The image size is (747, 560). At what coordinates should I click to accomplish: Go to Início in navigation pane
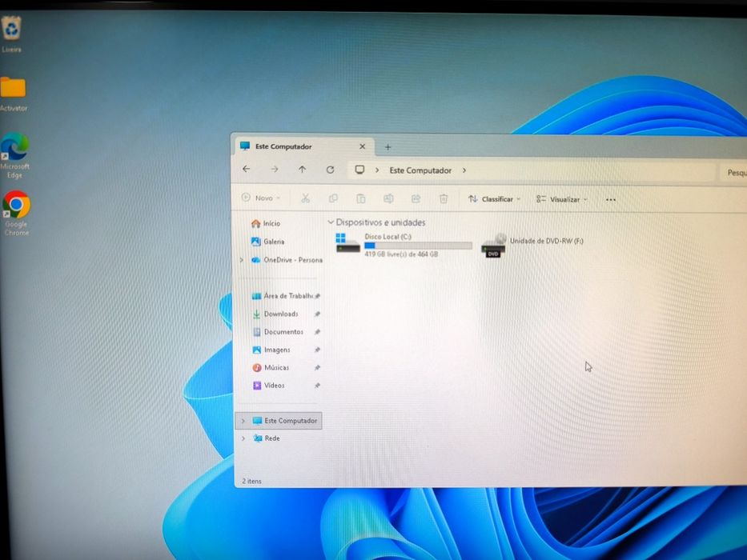[x=265, y=223]
